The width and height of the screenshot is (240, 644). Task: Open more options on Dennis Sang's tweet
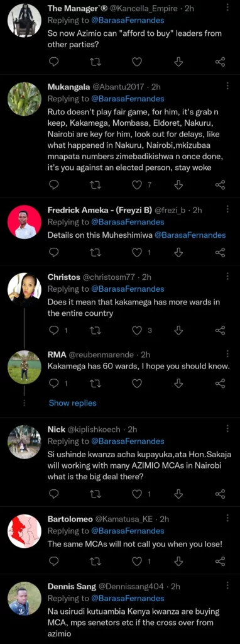[227, 586]
